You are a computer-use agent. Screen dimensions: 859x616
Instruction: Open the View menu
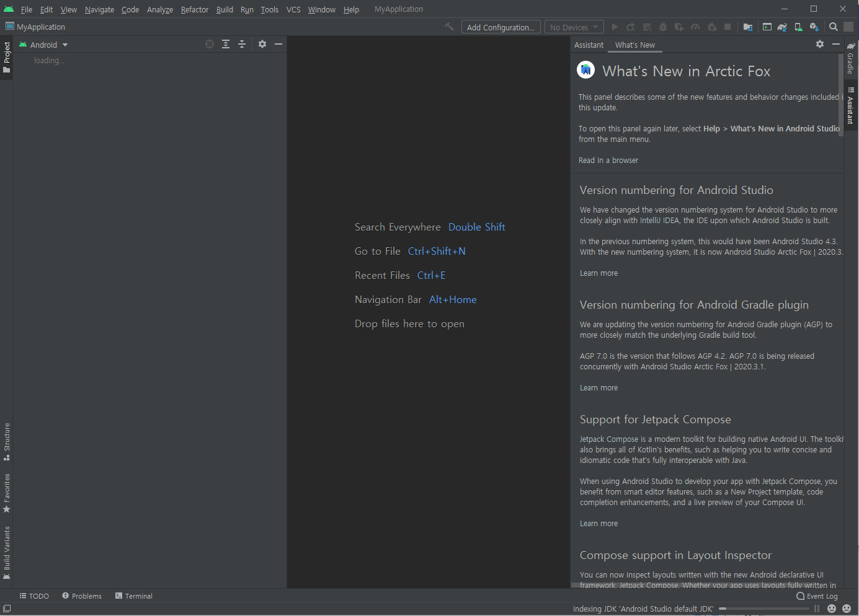69,9
